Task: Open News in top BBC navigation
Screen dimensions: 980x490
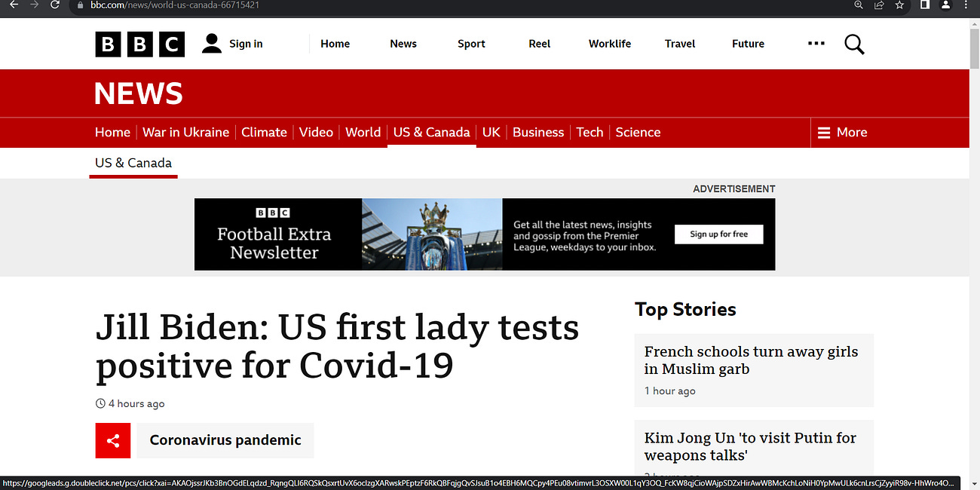Action: 403,44
